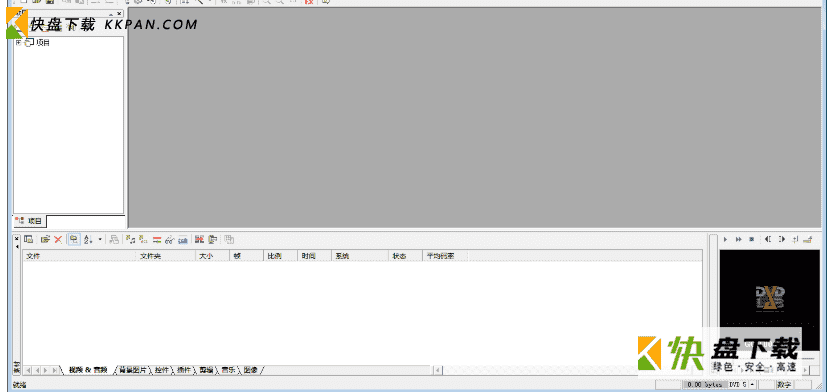Open the sort options dropdown arrow
The width and height of the screenshot is (832, 392).
(100, 240)
